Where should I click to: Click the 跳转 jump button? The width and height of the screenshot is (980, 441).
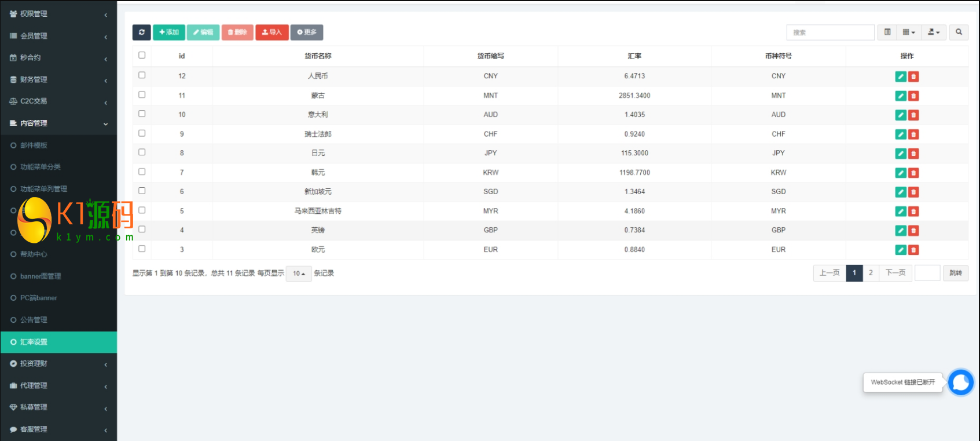(956, 273)
